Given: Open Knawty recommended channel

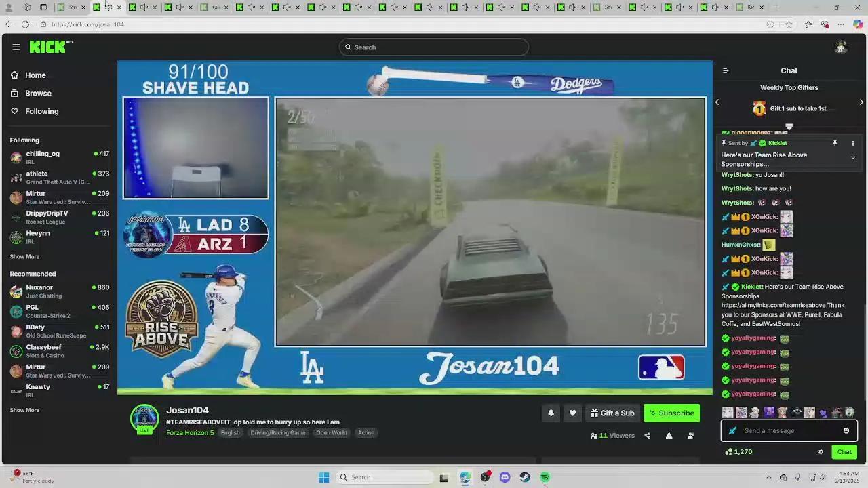Looking at the screenshot, I should tap(60, 390).
